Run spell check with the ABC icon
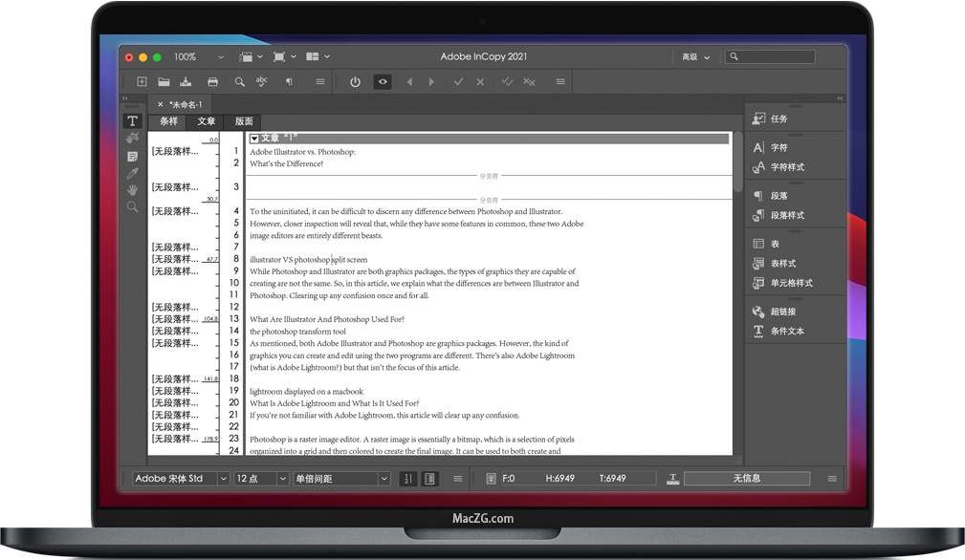The image size is (965, 560). [261, 82]
